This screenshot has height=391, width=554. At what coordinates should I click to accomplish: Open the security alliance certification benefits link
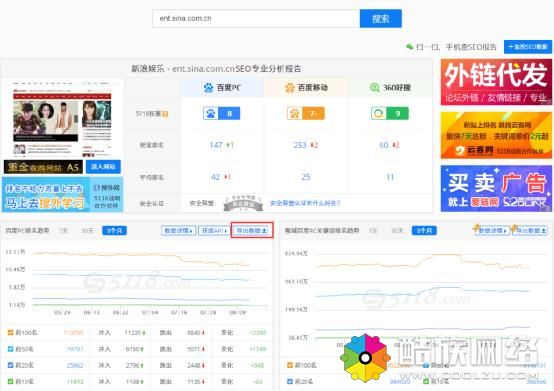[305, 203]
